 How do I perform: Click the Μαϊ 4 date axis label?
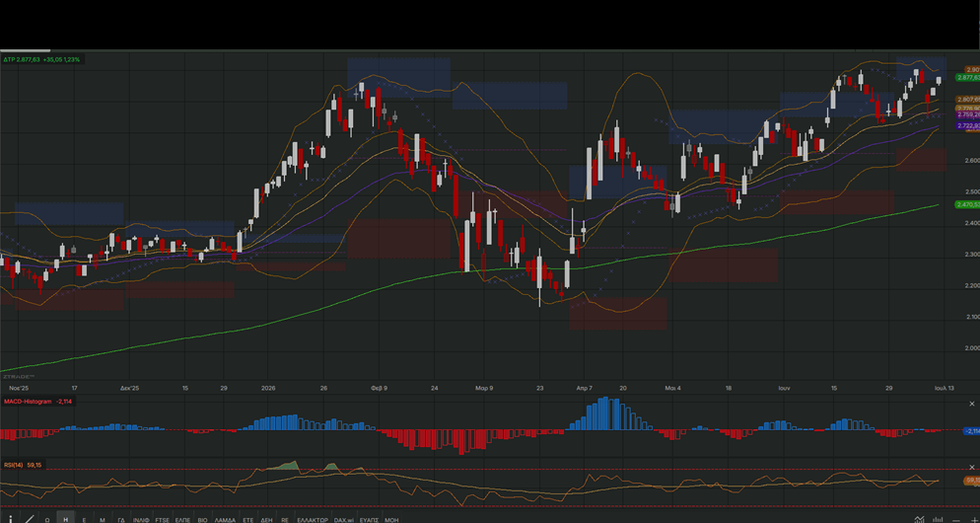tap(673, 388)
